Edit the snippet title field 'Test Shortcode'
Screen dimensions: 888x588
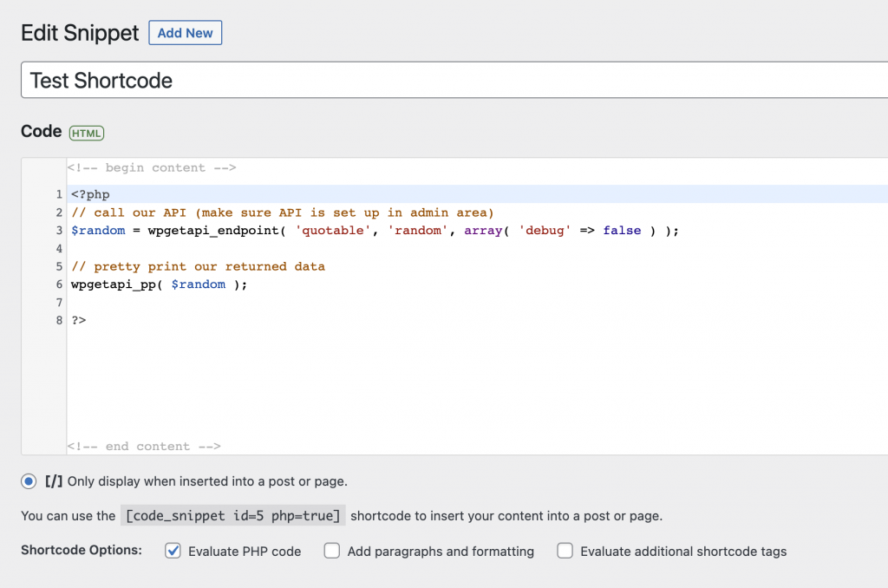point(454,80)
